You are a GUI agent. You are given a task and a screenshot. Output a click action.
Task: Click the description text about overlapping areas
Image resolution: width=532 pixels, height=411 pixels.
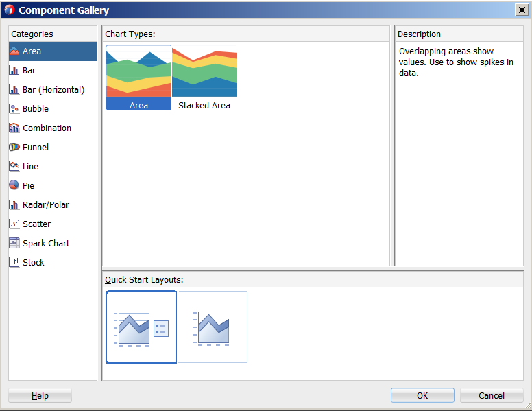click(456, 62)
